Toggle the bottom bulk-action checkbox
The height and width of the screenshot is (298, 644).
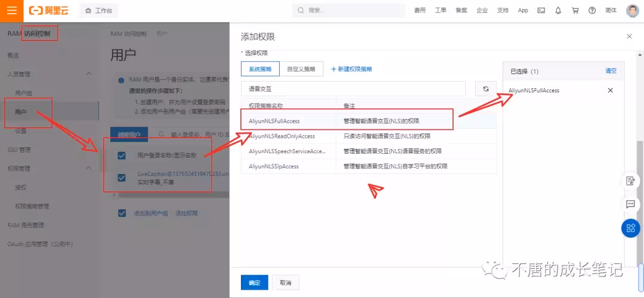pos(122,213)
